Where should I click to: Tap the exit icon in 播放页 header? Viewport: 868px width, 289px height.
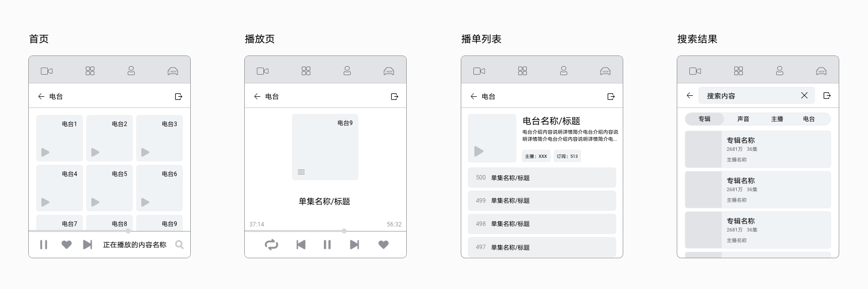coord(395,96)
